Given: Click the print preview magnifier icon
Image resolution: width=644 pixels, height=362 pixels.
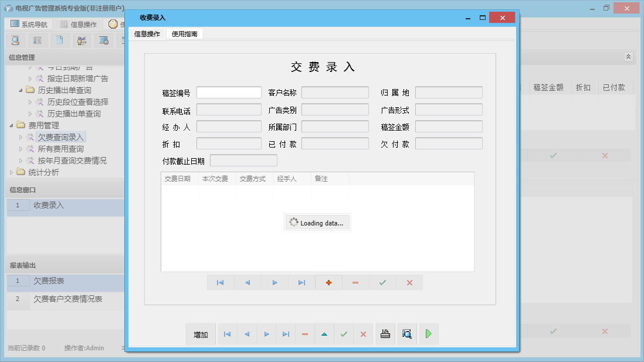Looking at the screenshot, I should tap(407, 334).
